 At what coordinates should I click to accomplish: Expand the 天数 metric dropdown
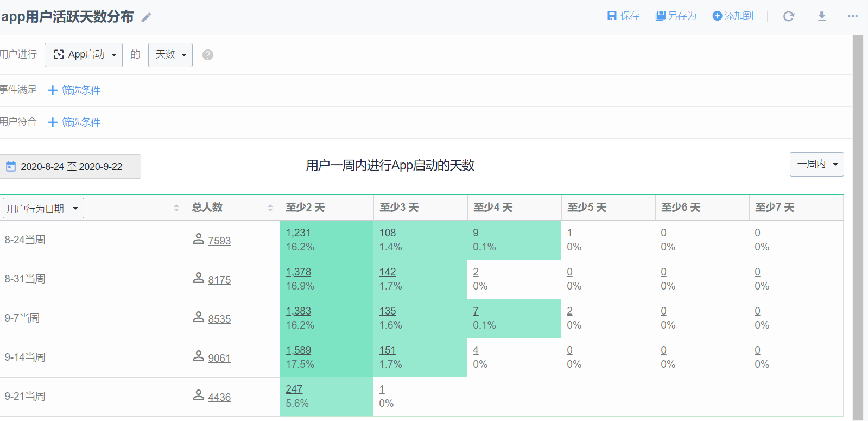(x=170, y=55)
